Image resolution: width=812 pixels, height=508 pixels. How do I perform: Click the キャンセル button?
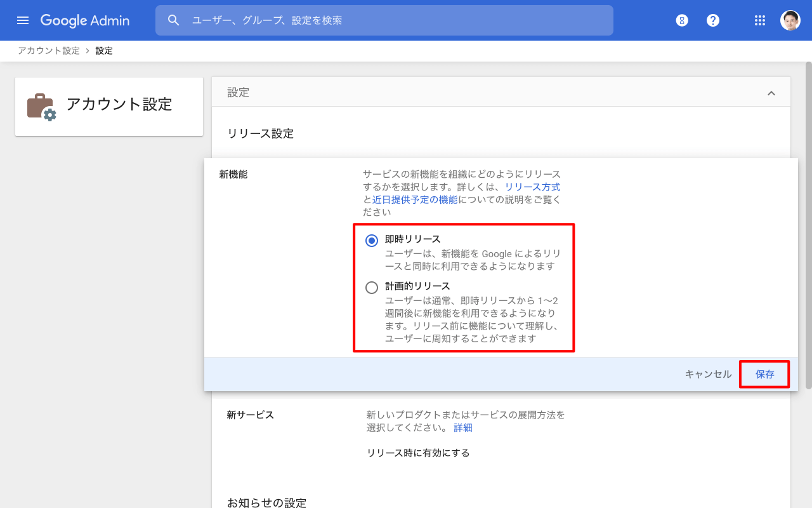click(x=708, y=375)
